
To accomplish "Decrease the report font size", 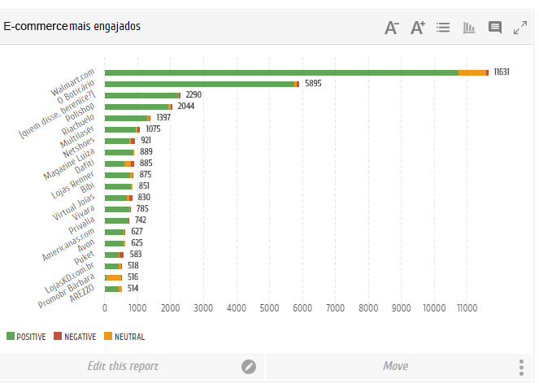I will tap(392, 28).
